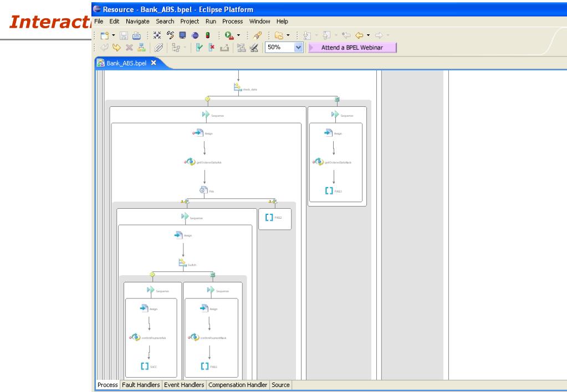Switch to the Event Handlers tab
The width and height of the screenshot is (567, 392).
(184, 385)
